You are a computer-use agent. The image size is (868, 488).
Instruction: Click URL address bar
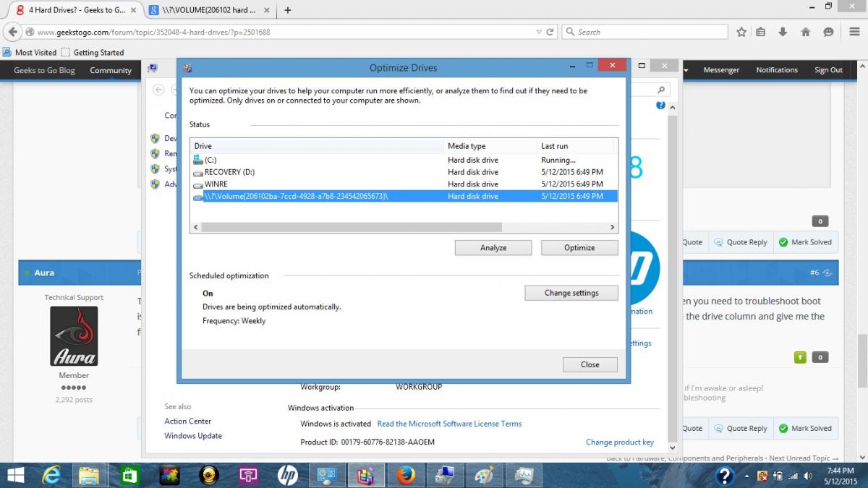point(282,32)
